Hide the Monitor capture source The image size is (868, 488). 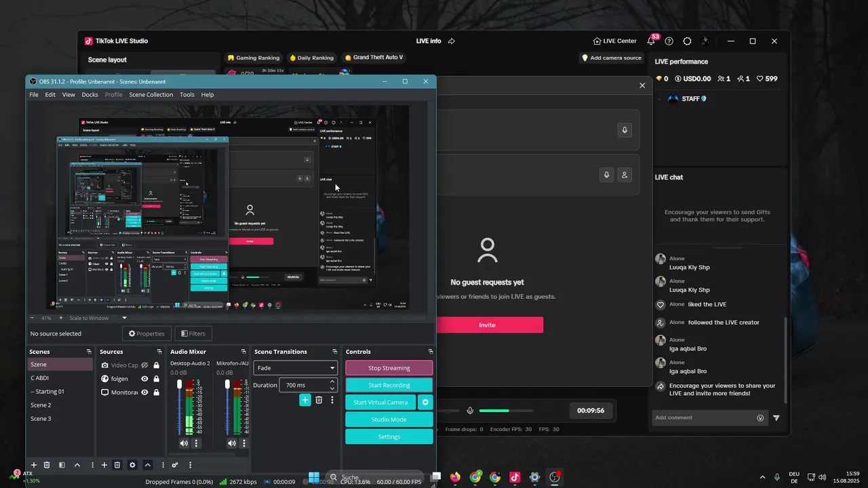pos(144,392)
